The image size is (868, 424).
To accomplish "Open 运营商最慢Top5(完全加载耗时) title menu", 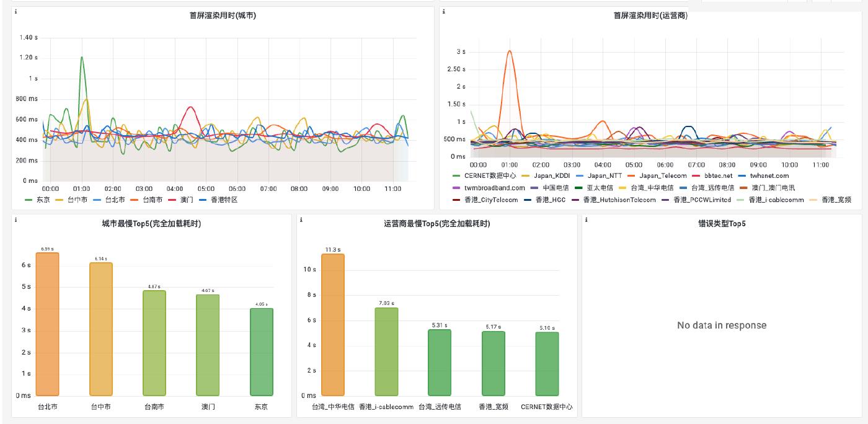I will 436,224.
